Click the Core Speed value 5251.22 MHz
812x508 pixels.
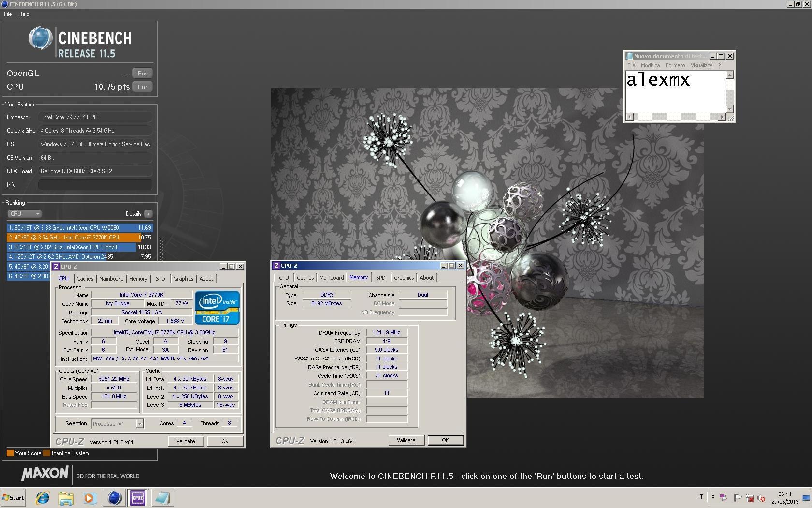pos(114,379)
